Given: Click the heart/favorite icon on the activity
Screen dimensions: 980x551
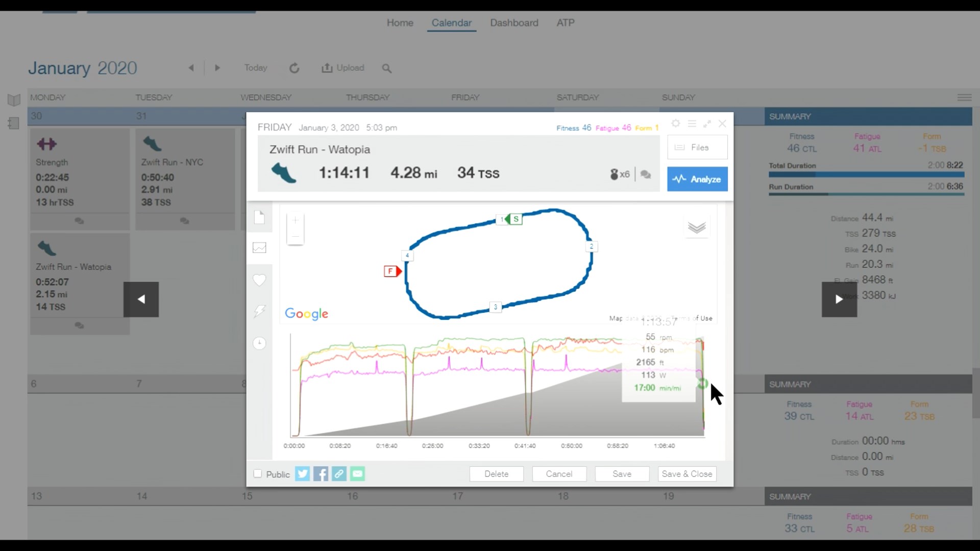Looking at the screenshot, I should [x=260, y=279].
